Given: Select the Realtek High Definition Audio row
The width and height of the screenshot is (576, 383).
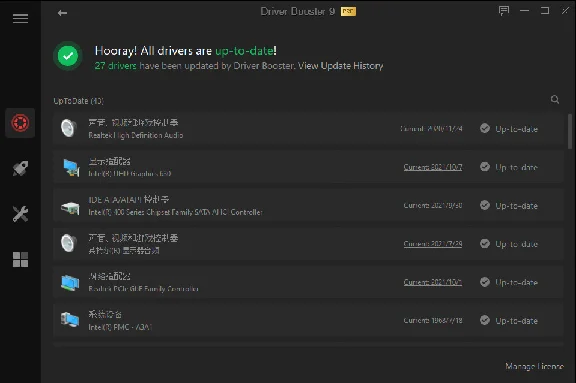Looking at the screenshot, I should pos(308,129).
